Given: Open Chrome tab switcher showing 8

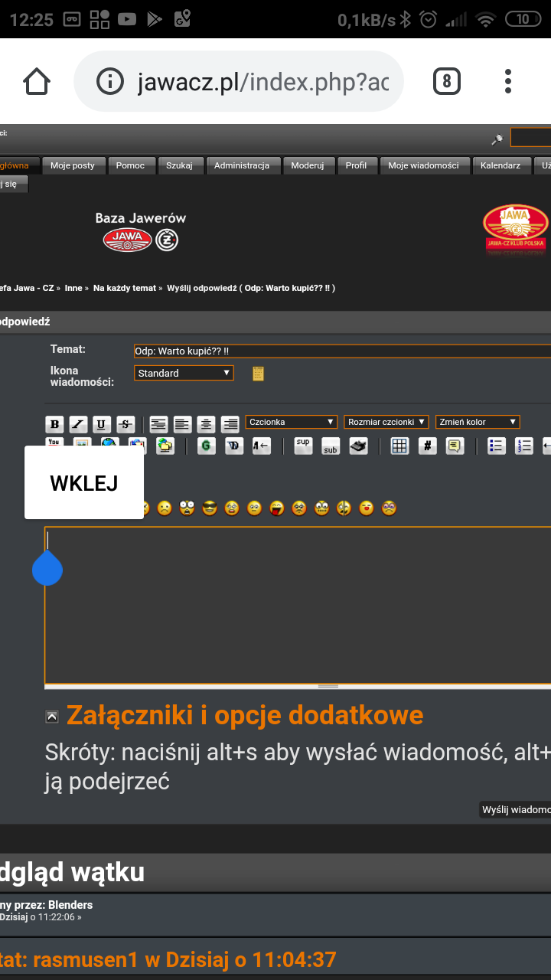Looking at the screenshot, I should pyautogui.click(x=447, y=81).
